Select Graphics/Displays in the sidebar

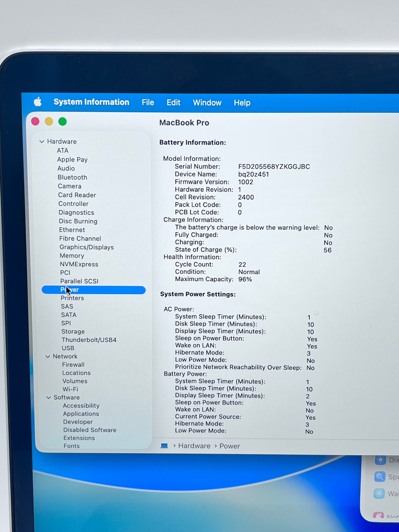pyautogui.click(x=87, y=247)
